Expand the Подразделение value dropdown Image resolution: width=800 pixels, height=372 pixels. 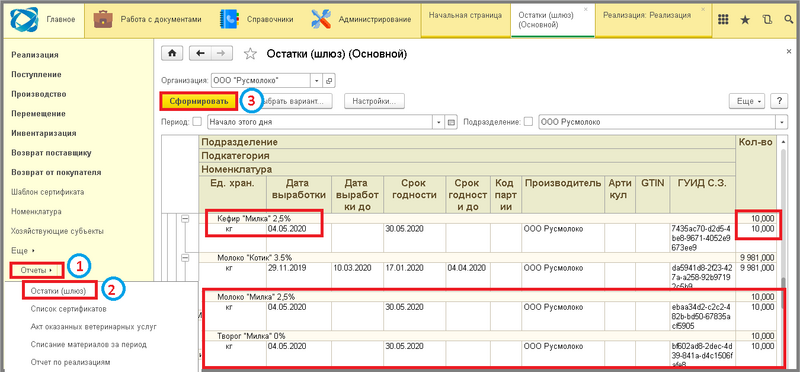tap(782, 122)
